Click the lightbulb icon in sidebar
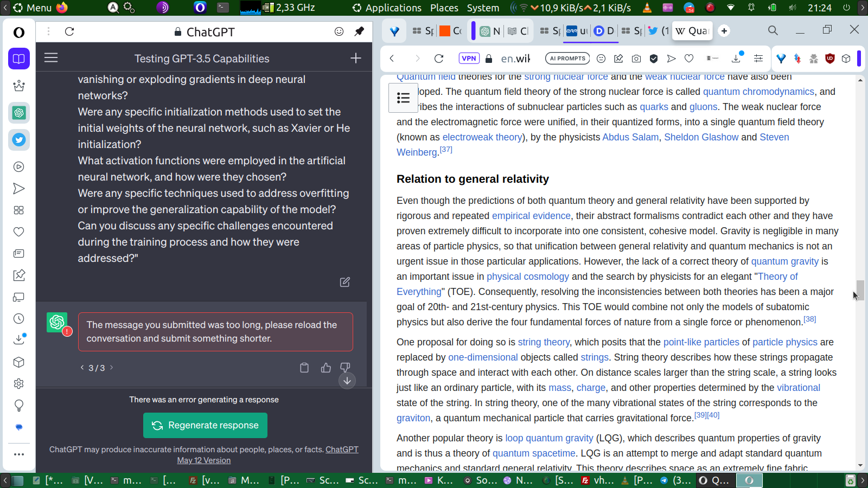Image resolution: width=868 pixels, height=488 pixels. [x=19, y=406]
